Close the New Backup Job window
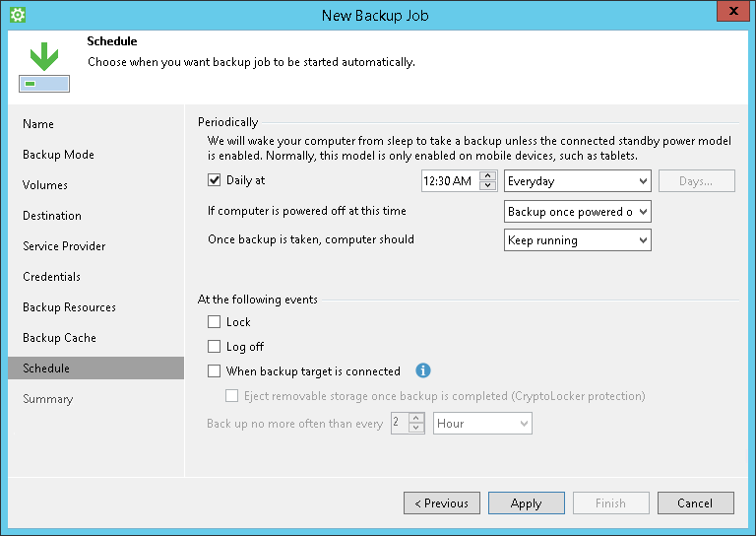 point(733,11)
